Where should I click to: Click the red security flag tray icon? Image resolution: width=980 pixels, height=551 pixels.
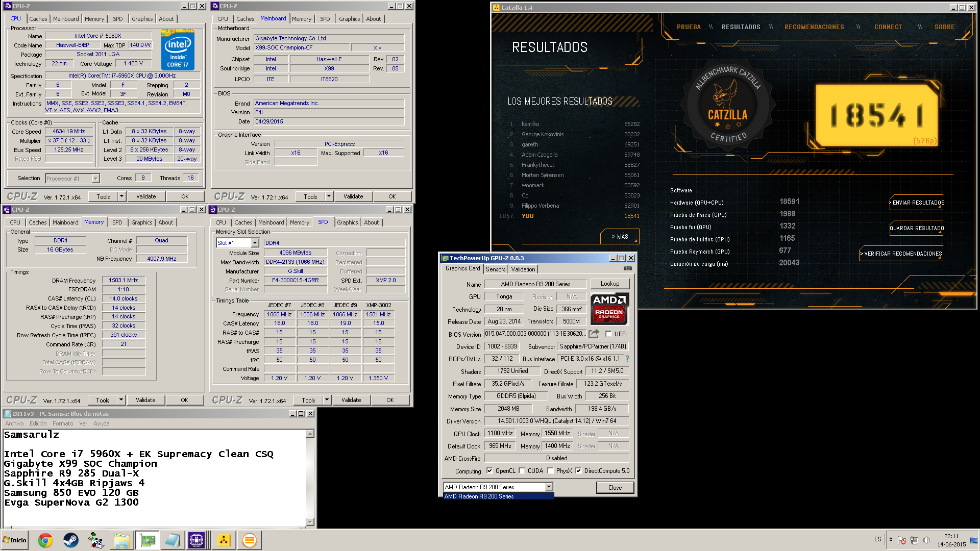[x=902, y=540]
